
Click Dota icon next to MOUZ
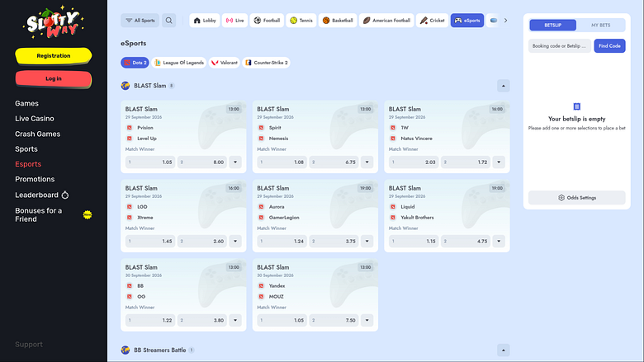point(261,297)
